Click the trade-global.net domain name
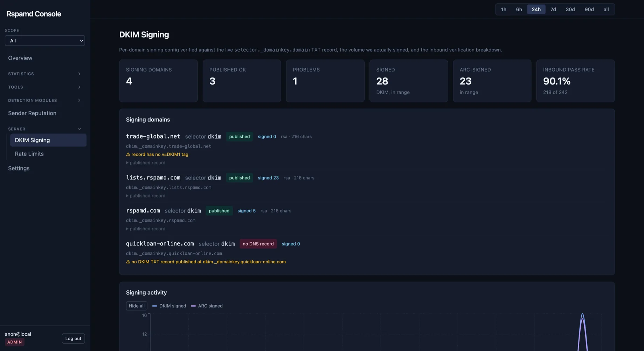 (153, 136)
